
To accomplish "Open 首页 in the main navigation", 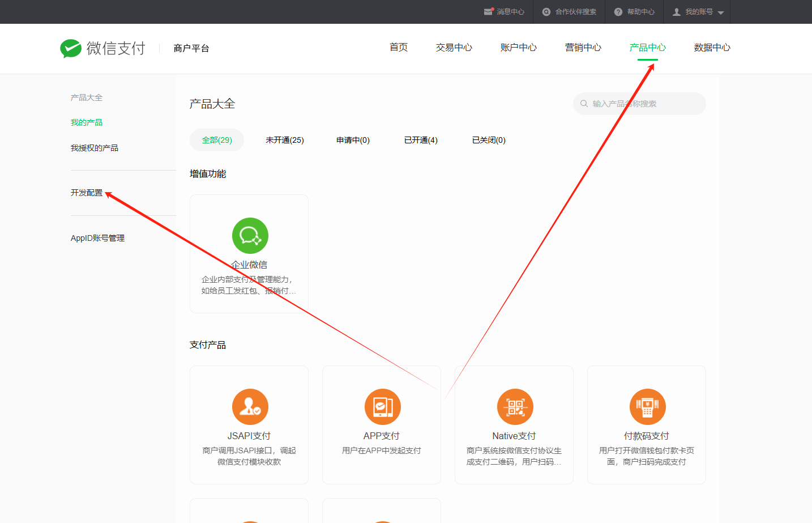I will point(399,48).
